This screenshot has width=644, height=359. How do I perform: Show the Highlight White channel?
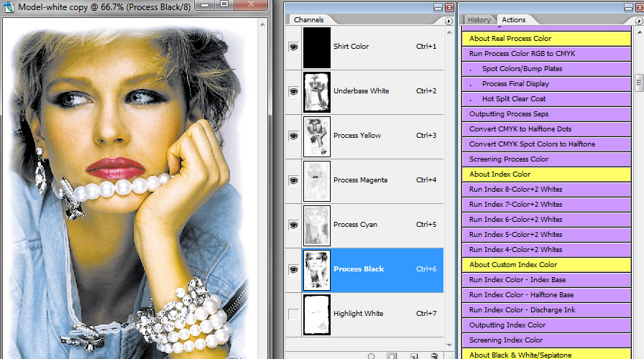[293, 314]
